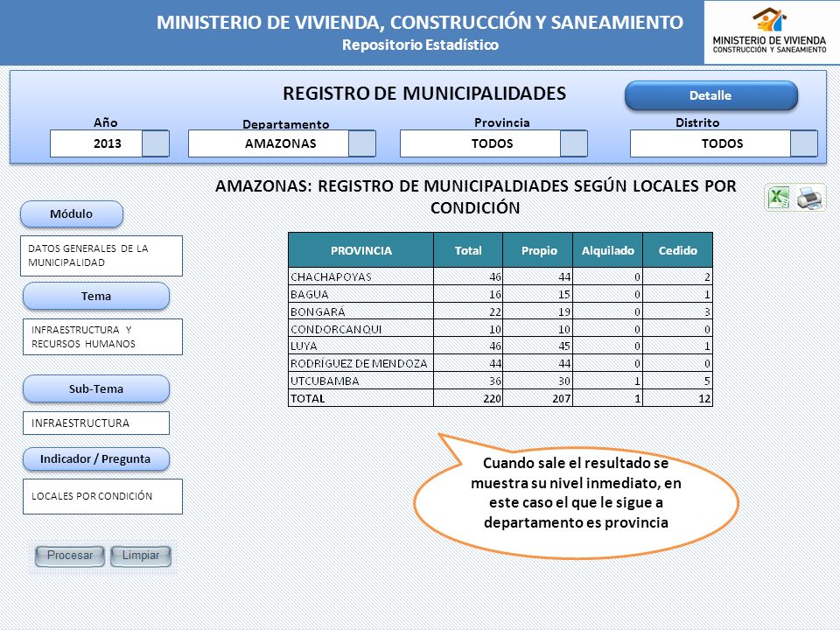Screen dimensions: 840x630
Task: Click the Indicador / Pregunta button
Action: [x=96, y=459]
